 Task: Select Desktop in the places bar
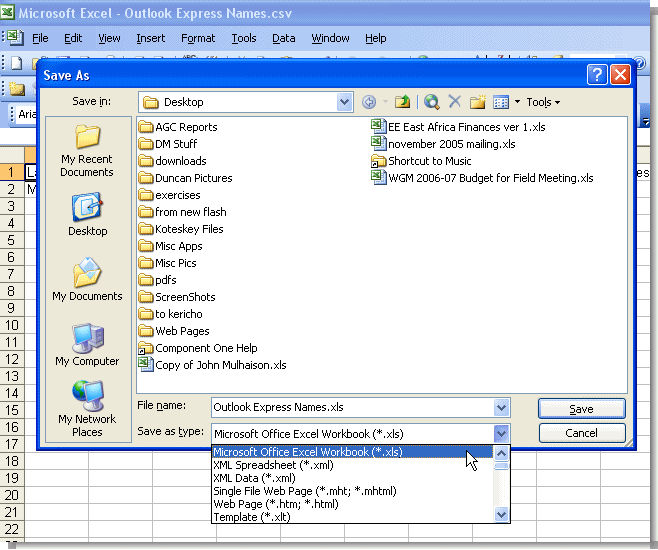tap(87, 214)
